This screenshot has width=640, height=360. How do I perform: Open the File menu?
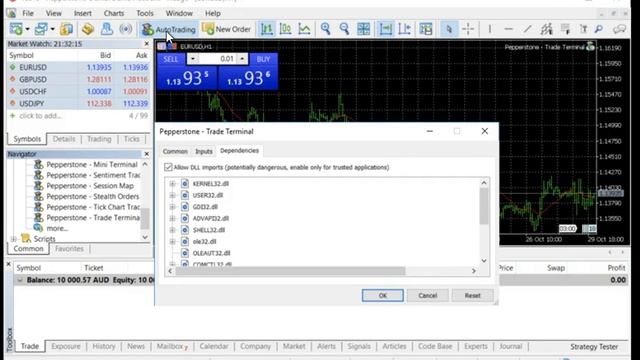pyautogui.click(x=28, y=13)
